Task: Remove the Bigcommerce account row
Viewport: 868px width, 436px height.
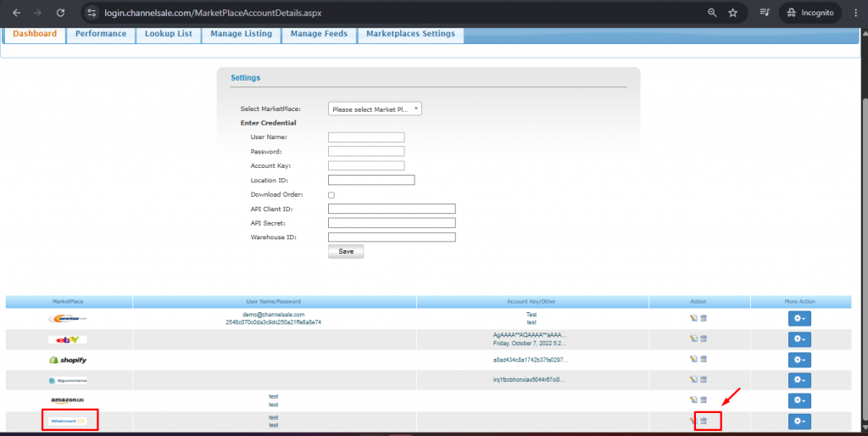Action: (x=704, y=379)
